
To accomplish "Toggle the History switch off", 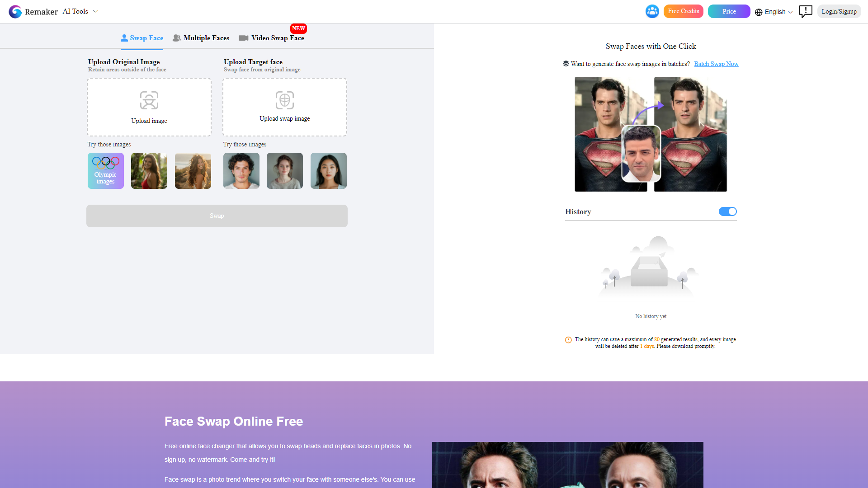I will coord(727,211).
